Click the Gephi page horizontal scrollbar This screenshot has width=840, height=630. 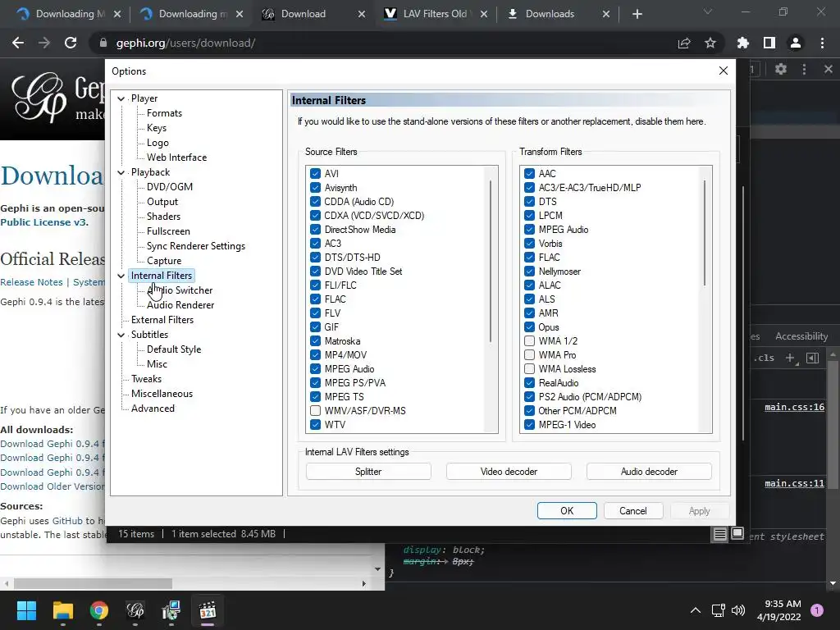(93, 583)
